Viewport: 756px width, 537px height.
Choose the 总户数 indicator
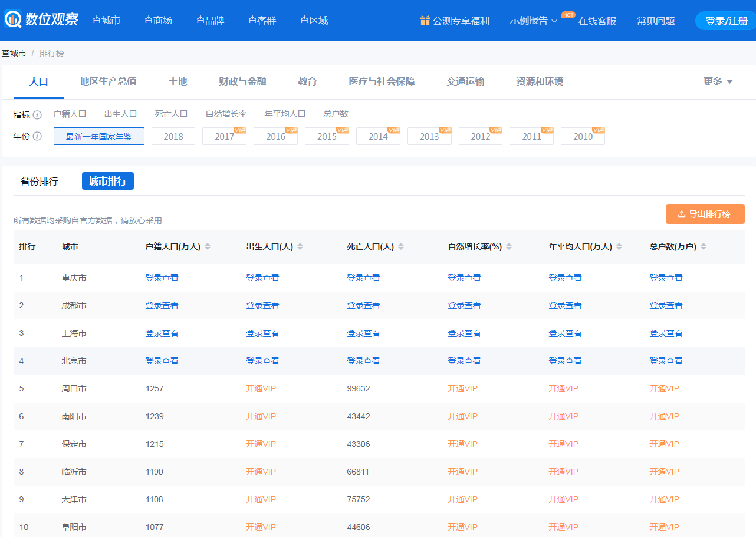(336, 114)
